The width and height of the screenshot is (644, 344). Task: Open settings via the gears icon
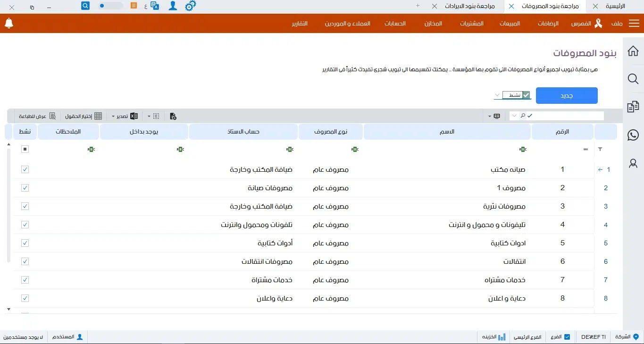pyautogui.click(x=191, y=6)
